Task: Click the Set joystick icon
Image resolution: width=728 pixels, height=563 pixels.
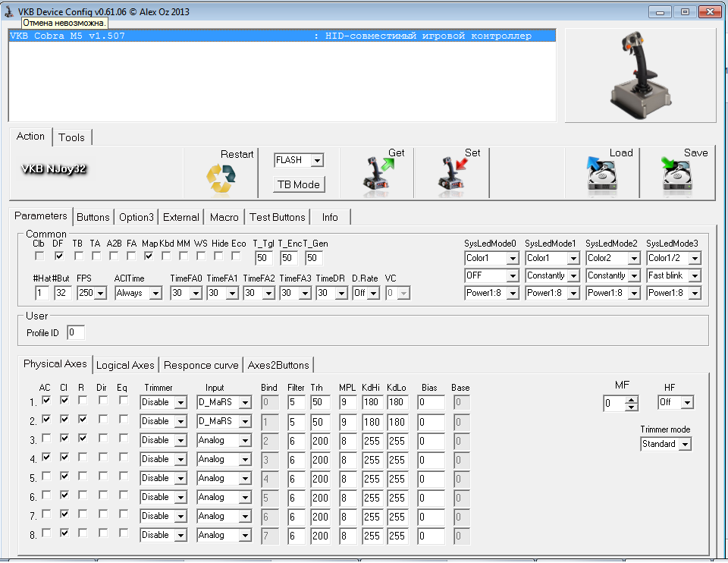Action: click(453, 175)
